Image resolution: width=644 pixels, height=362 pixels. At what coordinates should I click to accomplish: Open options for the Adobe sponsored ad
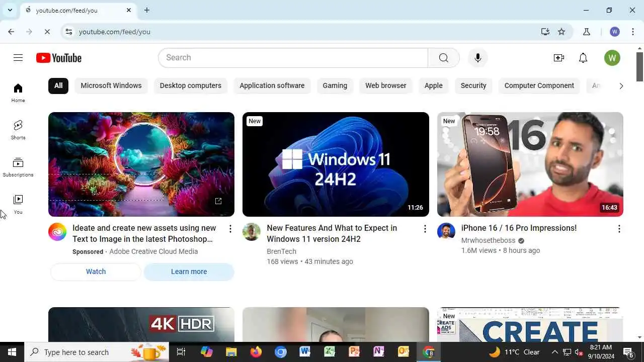click(230, 229)
